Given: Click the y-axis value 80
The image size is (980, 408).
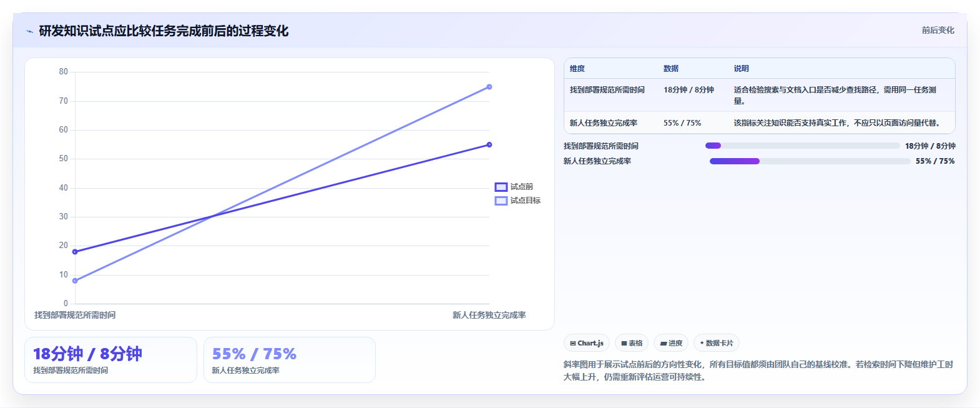Looking at the screenshot, I should coord(64,72).
